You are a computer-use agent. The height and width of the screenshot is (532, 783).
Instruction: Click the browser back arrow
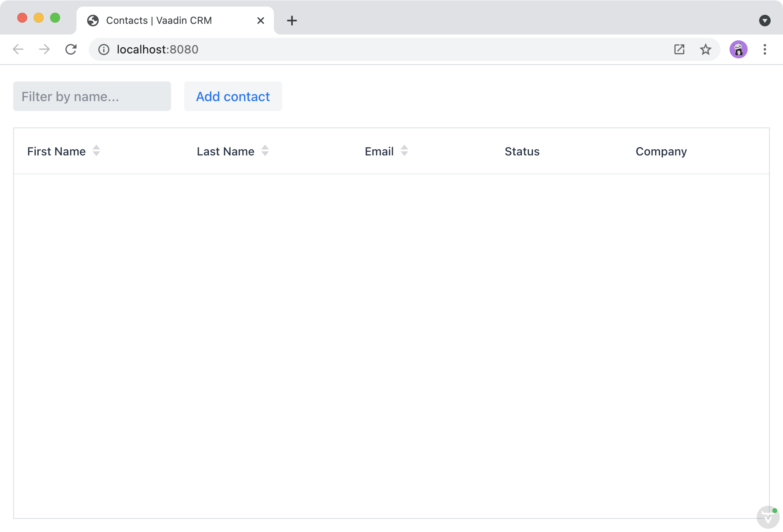[18, 49]
